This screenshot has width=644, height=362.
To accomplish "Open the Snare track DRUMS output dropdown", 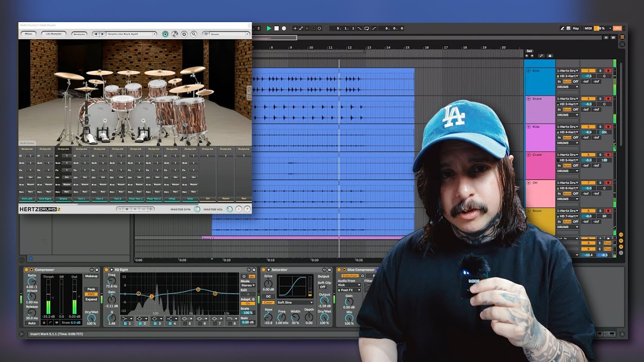I will (568, 115).
